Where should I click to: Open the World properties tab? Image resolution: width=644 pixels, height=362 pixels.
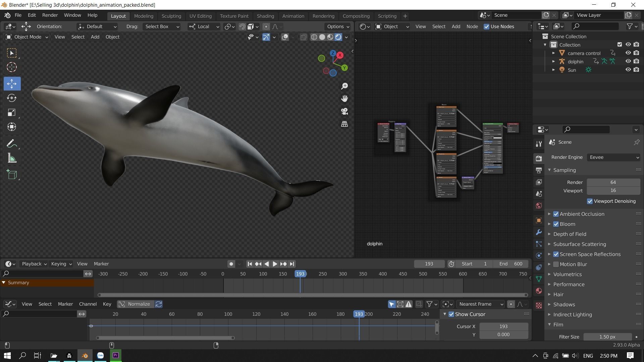tap(539, 205)
